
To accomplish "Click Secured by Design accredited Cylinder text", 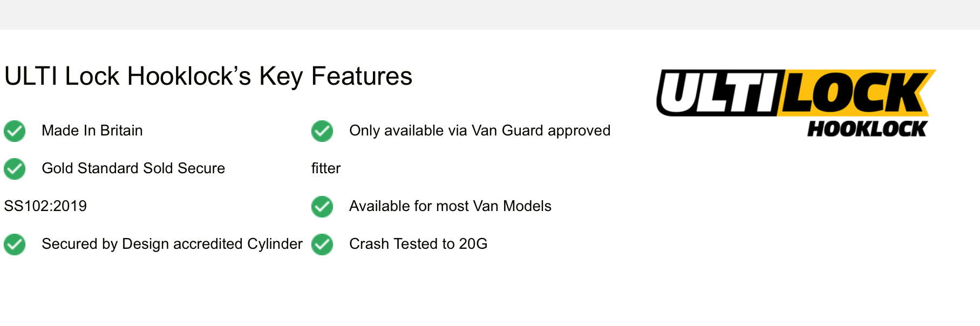I will 172,244.
